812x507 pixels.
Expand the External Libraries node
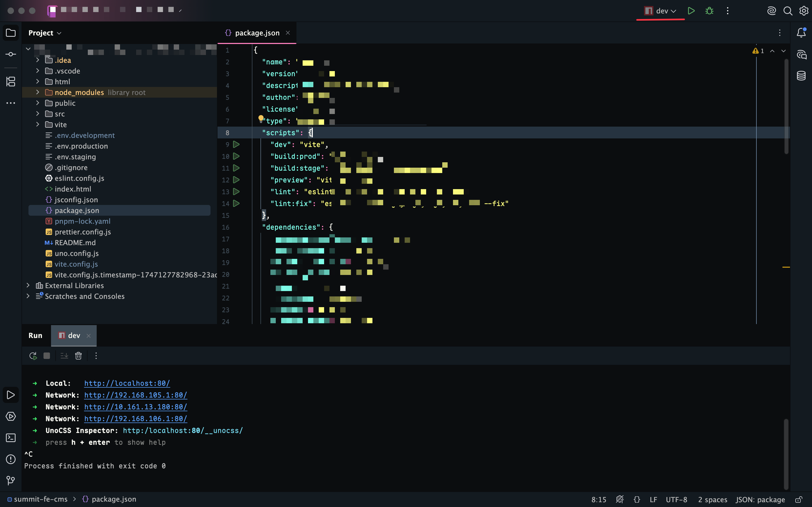pyautogui.click(x=28, y=285)
